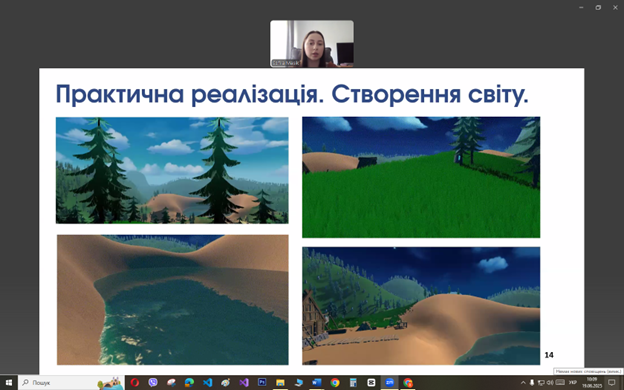The height and width of the screenshot is (390, 624).
Task: Open the Calculator taskbar icon
Action: [353, 383]
